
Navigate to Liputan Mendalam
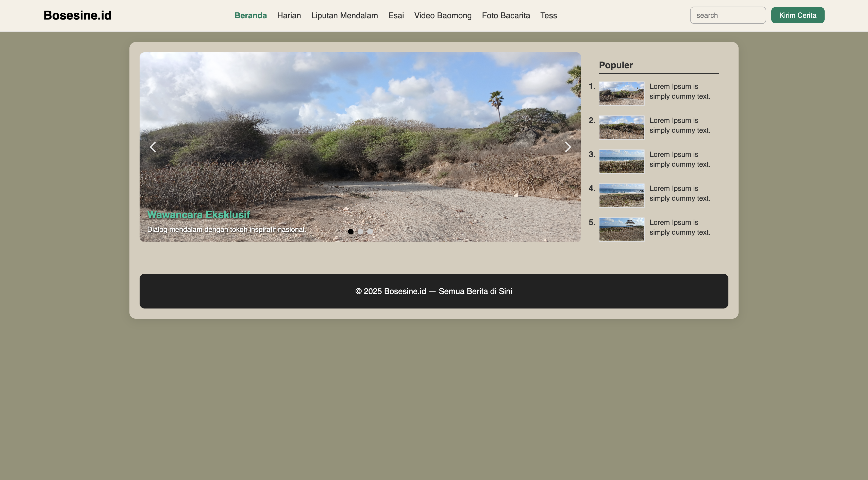coord(344,15)
